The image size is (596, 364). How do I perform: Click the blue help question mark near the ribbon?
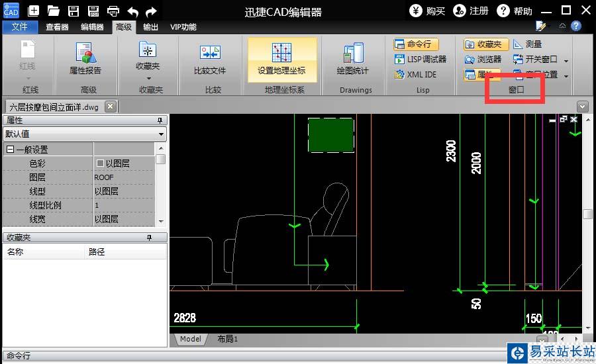click(576, 26)
